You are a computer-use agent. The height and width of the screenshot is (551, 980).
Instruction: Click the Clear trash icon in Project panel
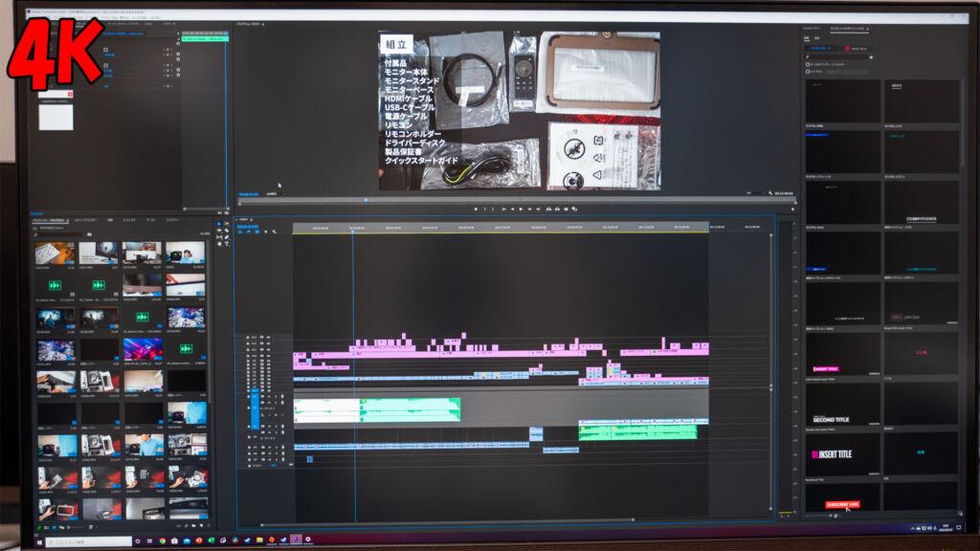click(x=209, y=526)
